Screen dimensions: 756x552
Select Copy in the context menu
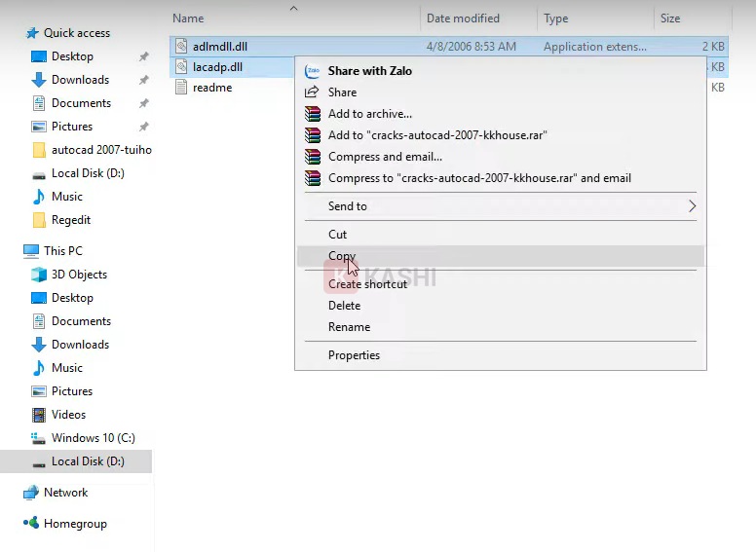click(501, 256)
